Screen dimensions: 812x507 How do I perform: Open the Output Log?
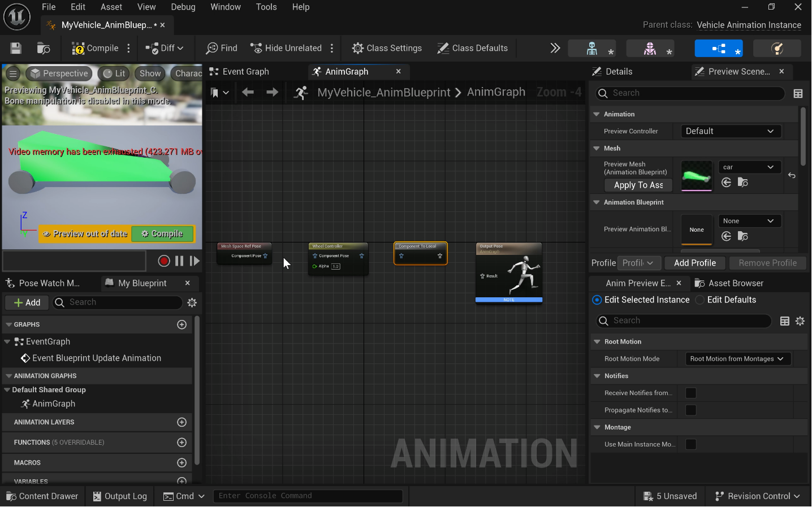(120, 496)
